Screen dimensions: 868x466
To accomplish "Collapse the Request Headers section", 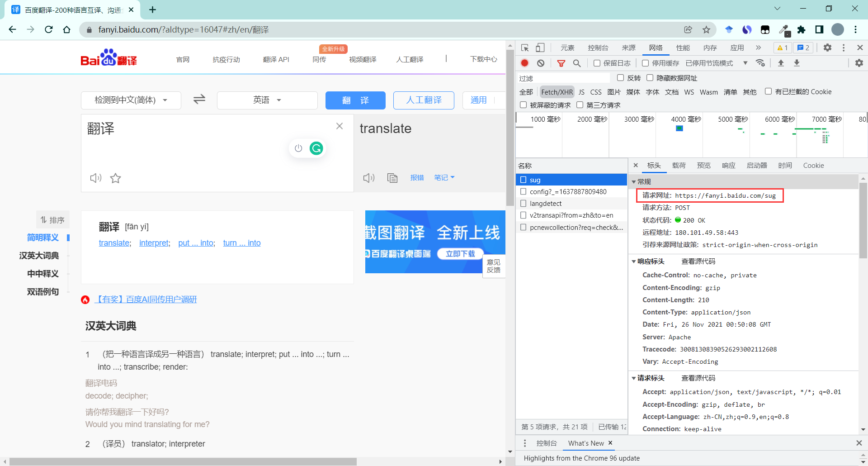I will point(634,378).
